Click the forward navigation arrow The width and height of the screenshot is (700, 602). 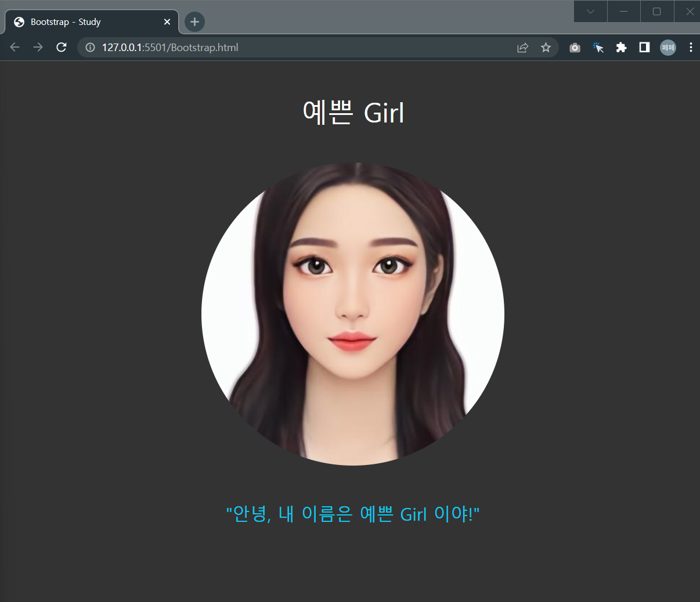point(38,47)
